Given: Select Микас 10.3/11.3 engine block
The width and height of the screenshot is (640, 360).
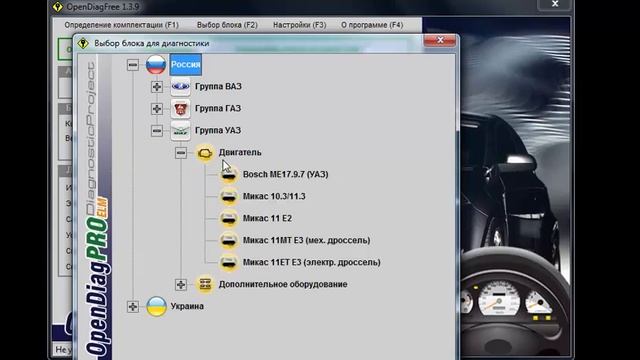Looking at the screenshot, I should tap(274, 196).
